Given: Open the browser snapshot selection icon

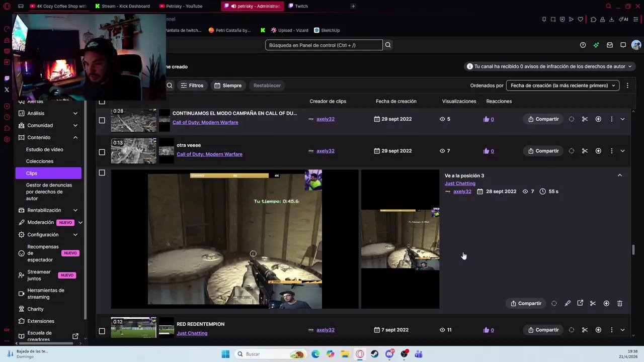Looking at the screenshot, I should (553, 20).
